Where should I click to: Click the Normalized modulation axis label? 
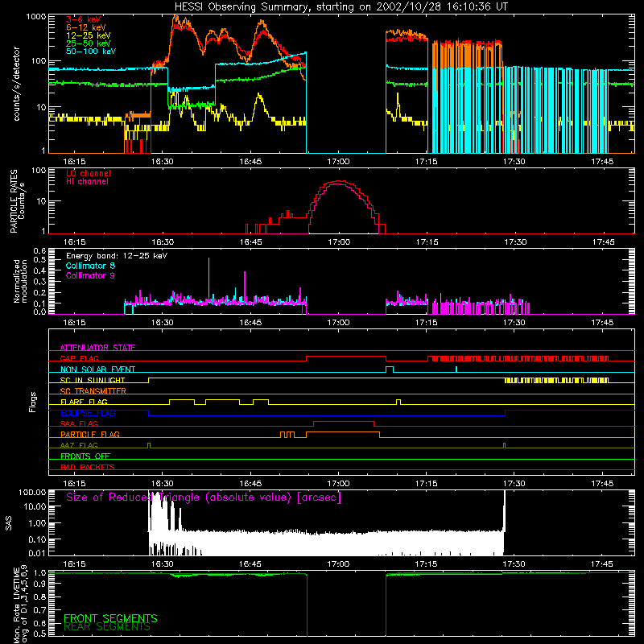coord(20,281)
